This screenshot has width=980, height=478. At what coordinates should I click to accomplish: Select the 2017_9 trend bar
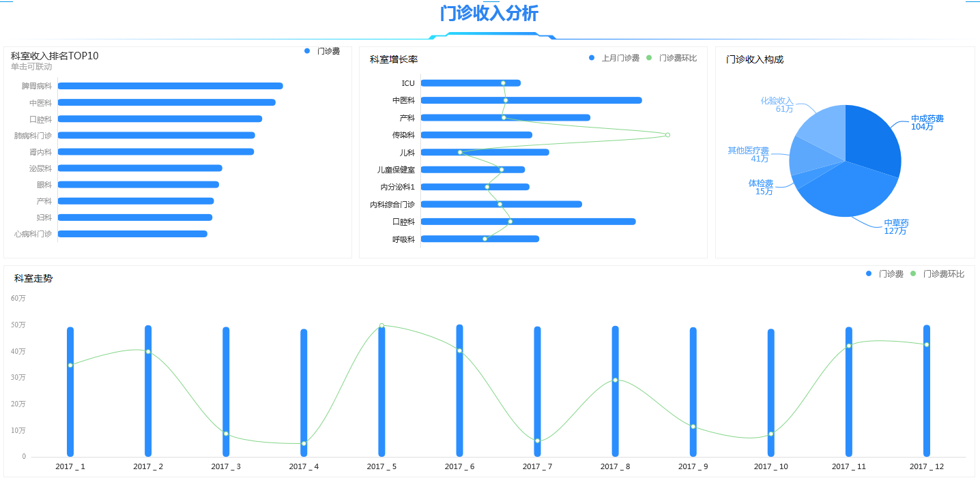(693, 392)
